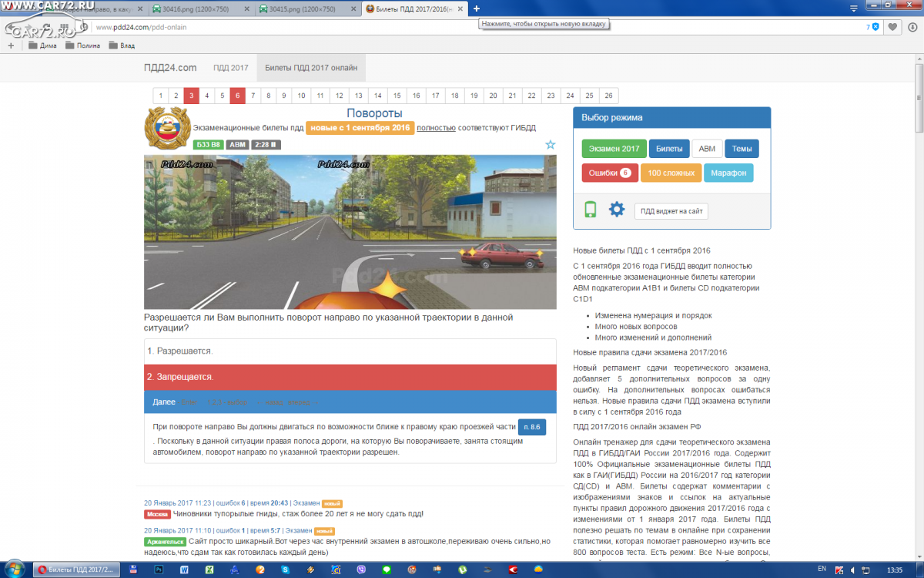924x578 pixels.
Task: Click the Экзамен 2017 mode button
Action: (614, 149)
